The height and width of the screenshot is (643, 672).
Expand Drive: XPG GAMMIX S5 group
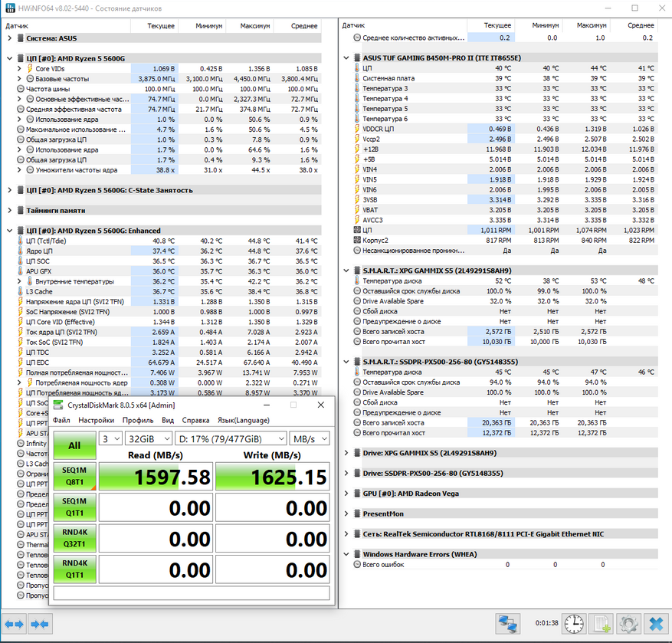pos(346,453)
